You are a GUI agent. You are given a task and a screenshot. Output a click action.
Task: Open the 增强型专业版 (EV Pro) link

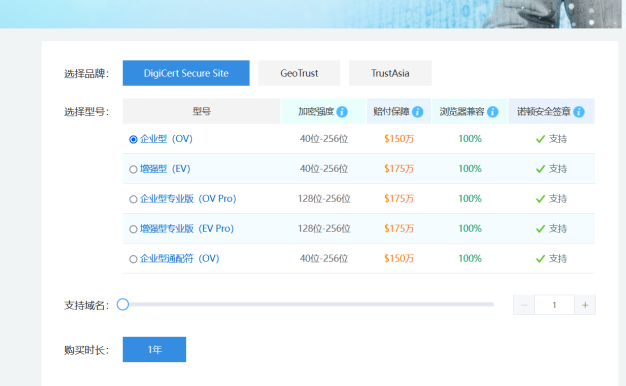[x=187, y=229]
